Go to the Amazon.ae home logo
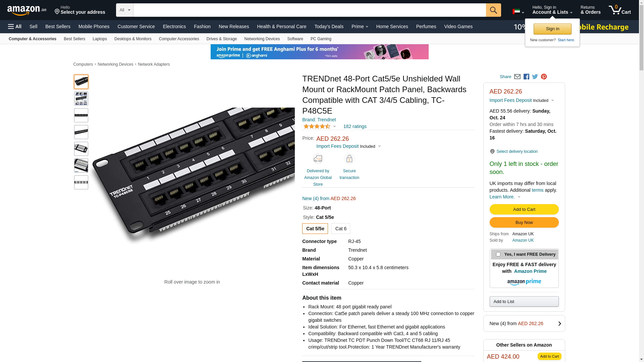The height and width of the screenshot is (362, 644). tap(27, 10)
